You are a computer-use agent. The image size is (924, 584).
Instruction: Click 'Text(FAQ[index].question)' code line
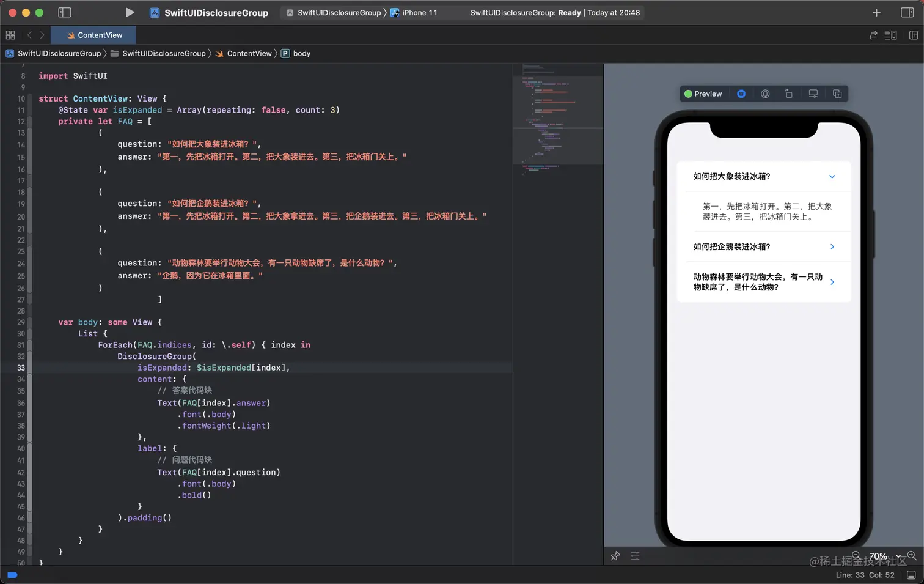pyautogui.click(x=219, y=472)
